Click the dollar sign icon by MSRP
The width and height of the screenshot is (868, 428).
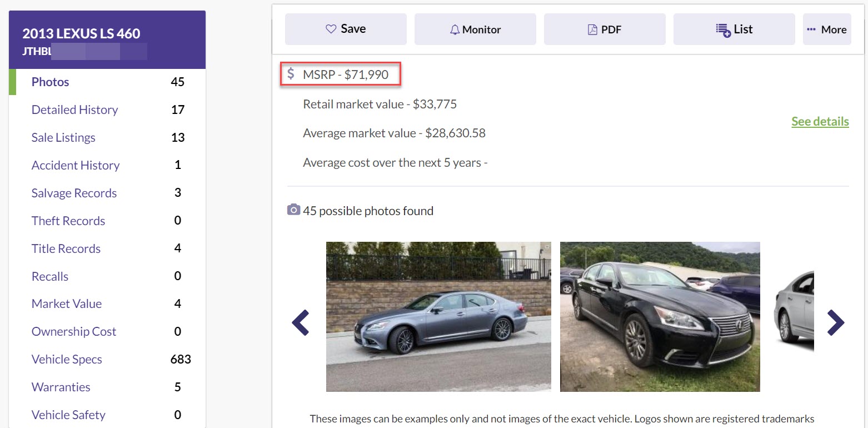point(291,73)
